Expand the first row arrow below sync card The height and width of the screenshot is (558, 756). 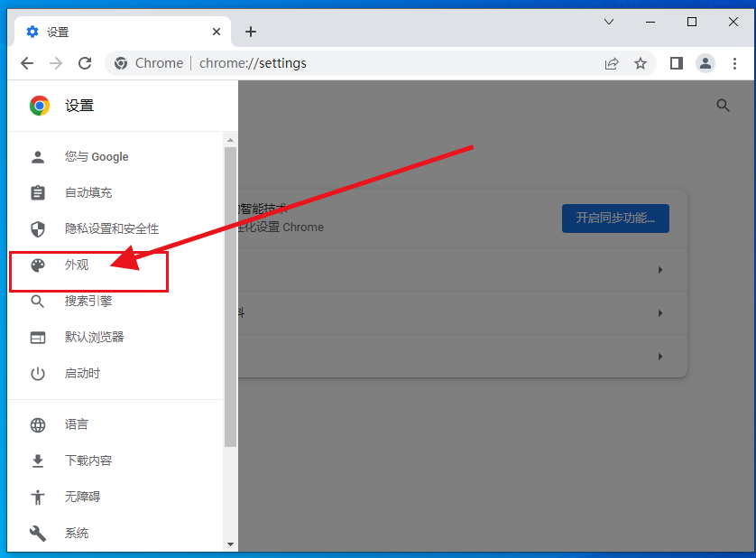660,270
